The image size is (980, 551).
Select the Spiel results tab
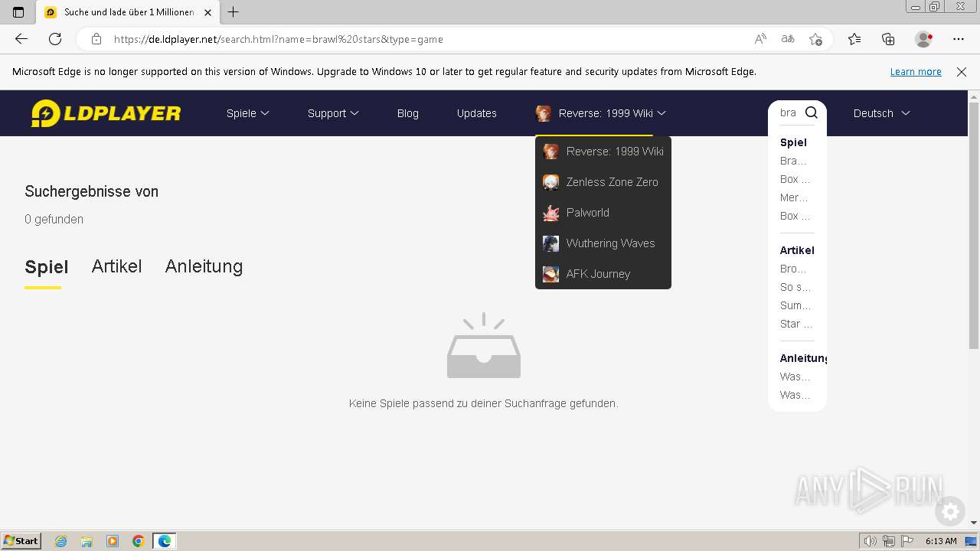point(47,266)
